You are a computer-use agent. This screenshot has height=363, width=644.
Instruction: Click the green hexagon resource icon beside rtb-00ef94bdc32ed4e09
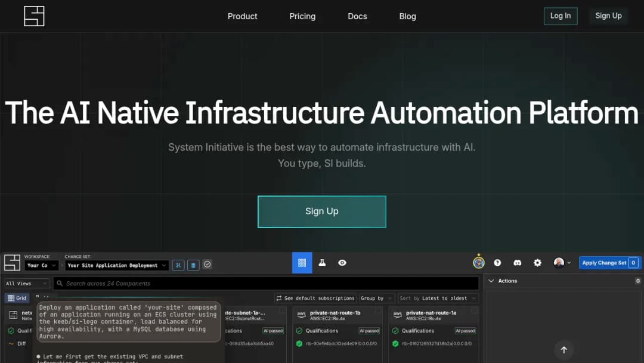pos(299,344)
